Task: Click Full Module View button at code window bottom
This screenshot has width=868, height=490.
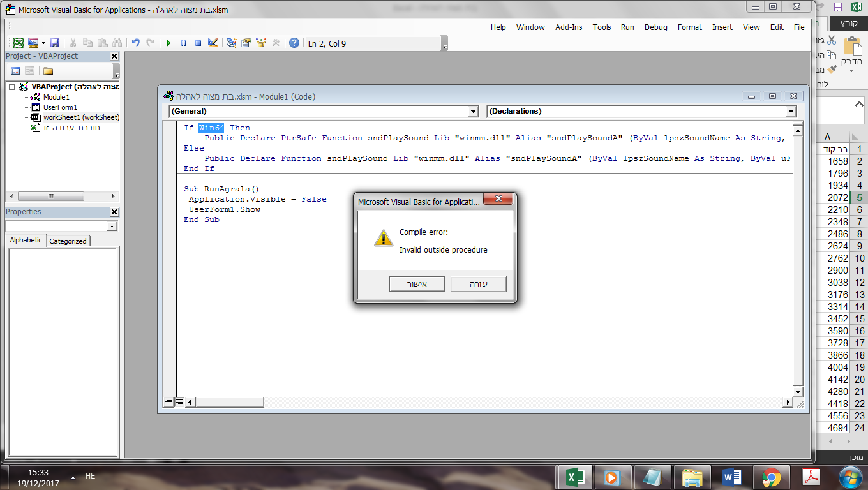Action: click(x=179, y=401)
